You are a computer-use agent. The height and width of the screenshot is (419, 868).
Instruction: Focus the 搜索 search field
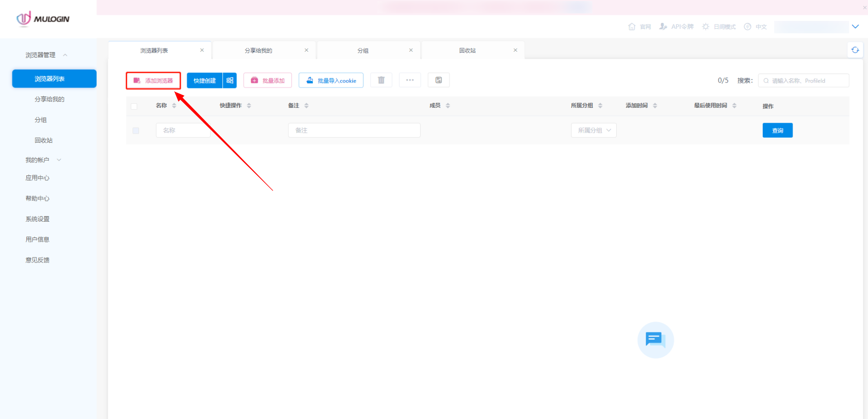coord(804,81)
